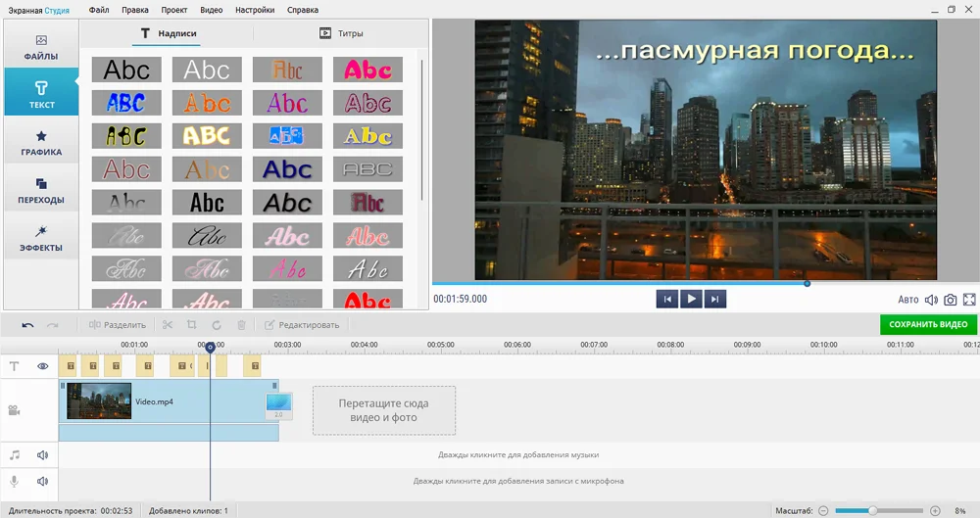This screenshot has height=518, width=980.
Task: Choose the red bold Abc text style
Action: 367,300
